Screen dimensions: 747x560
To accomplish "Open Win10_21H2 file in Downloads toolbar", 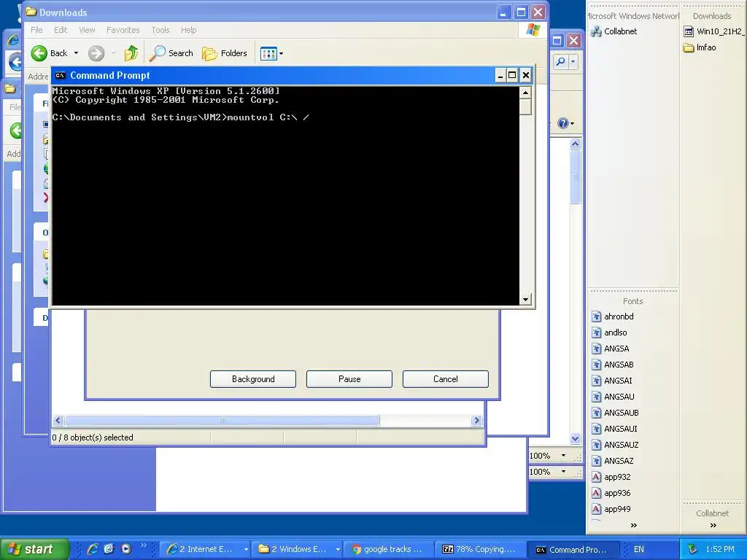I will click(714, 31).
